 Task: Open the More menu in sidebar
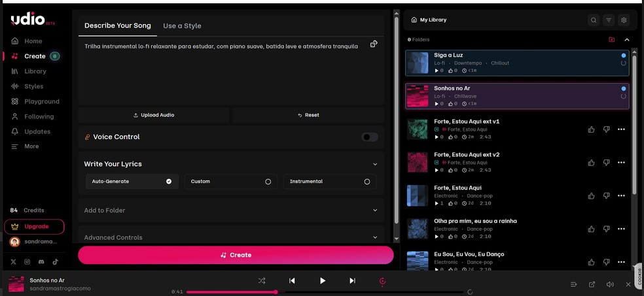(x=25, y=146)
